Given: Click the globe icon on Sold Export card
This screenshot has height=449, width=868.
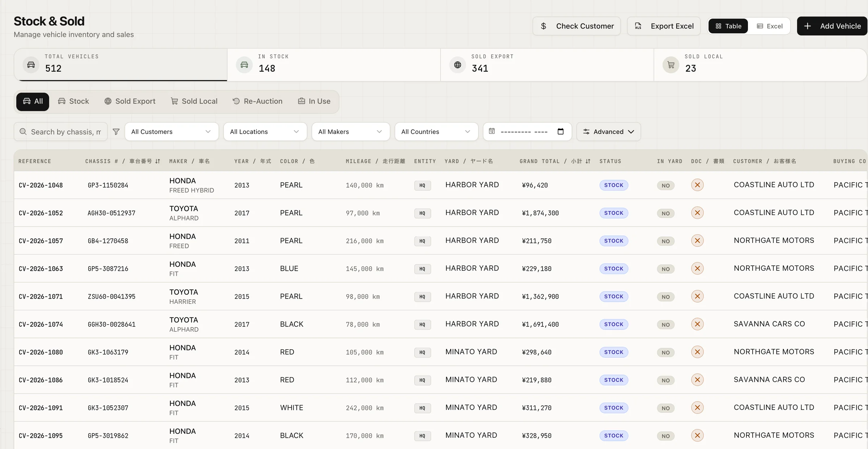Looking at the screenshot, I should 458,65.
